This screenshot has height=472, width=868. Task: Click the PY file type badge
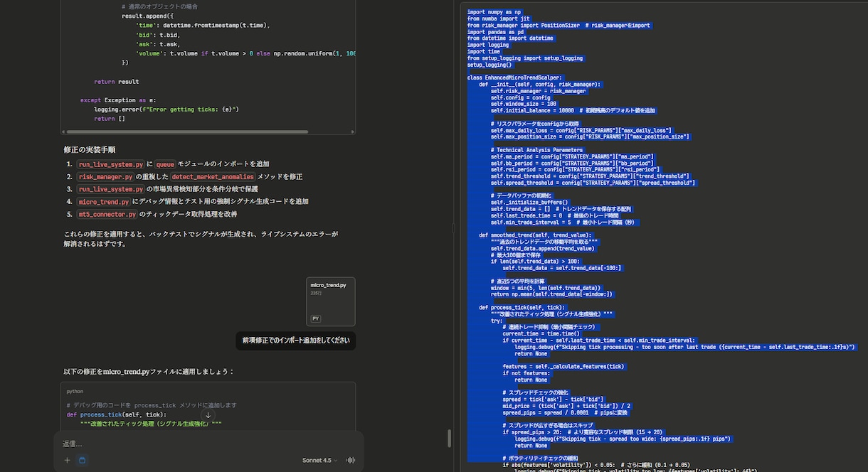[x=316, y=318]
